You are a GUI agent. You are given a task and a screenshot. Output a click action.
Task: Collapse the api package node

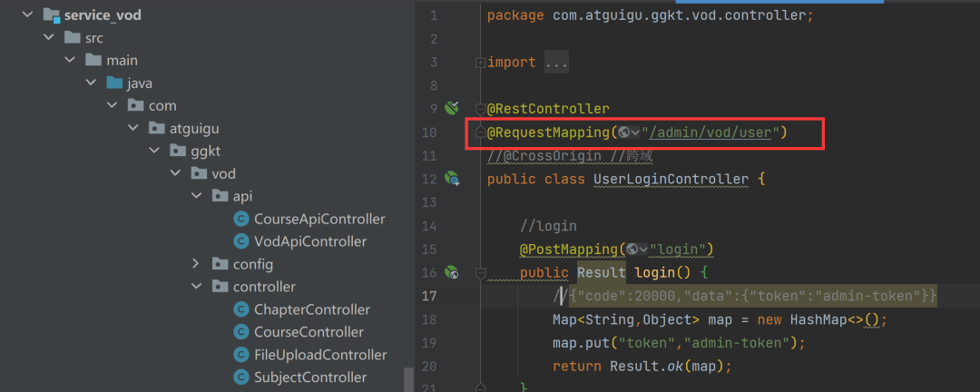click(196, 196)
